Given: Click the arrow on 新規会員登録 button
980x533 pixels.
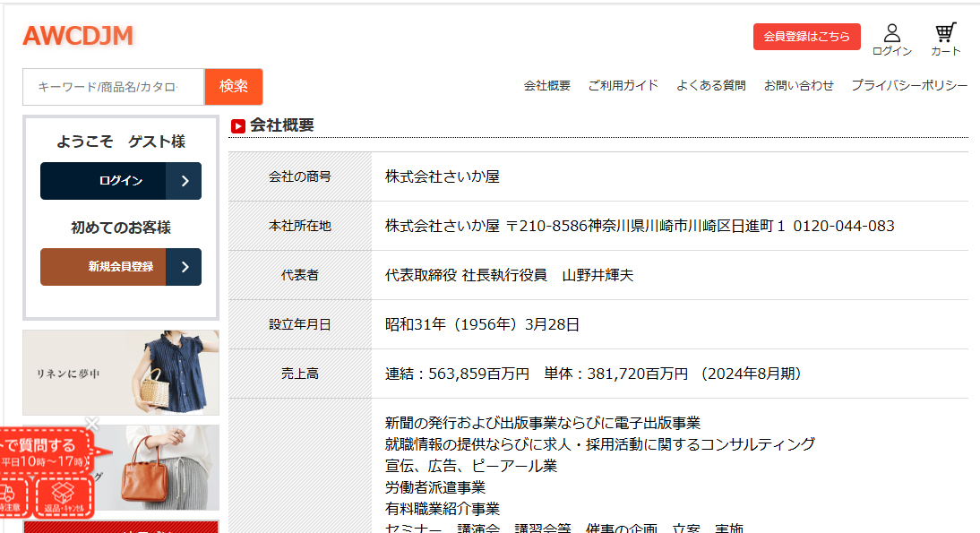Looking at the screenshot, I should (x=185, y=267).
